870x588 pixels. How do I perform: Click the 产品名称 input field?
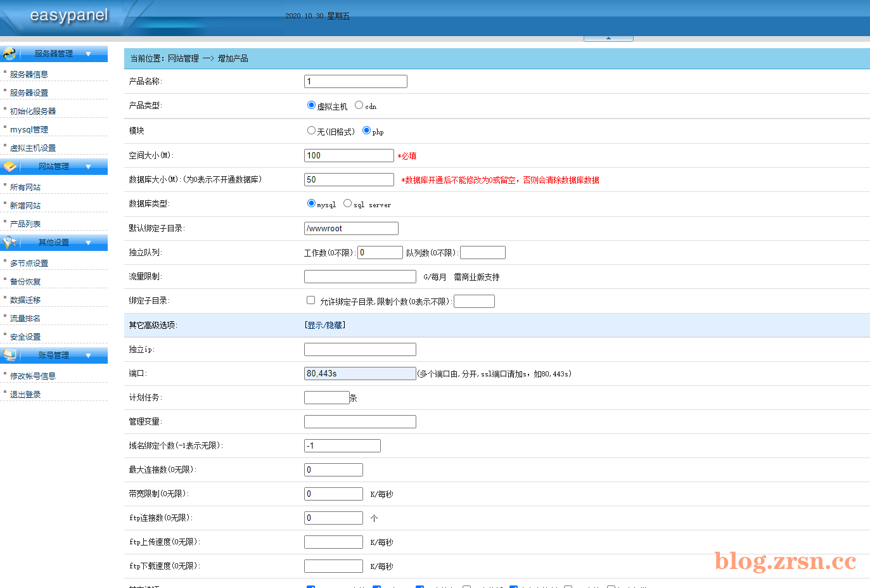pos(355,81)
